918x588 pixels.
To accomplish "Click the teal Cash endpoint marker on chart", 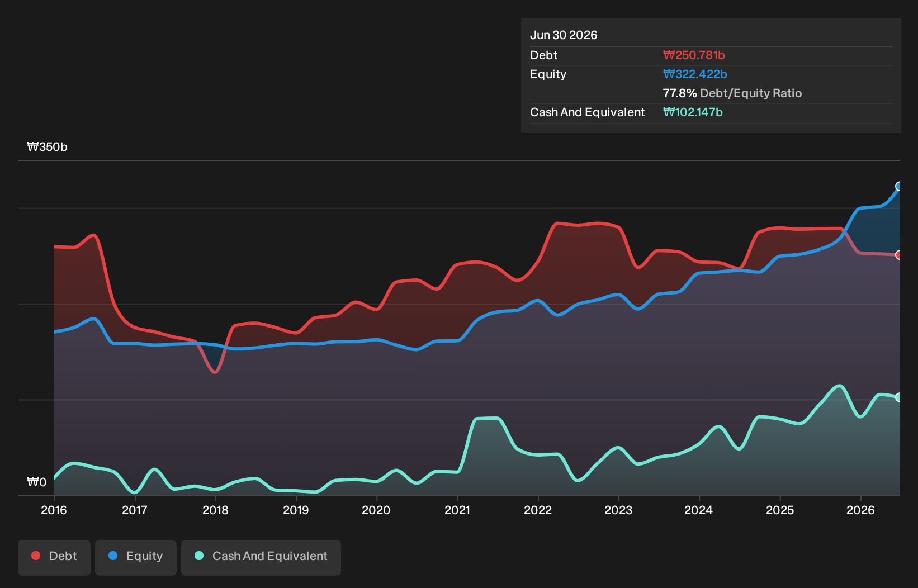I will pyautogui.click(x=899, y=397).
